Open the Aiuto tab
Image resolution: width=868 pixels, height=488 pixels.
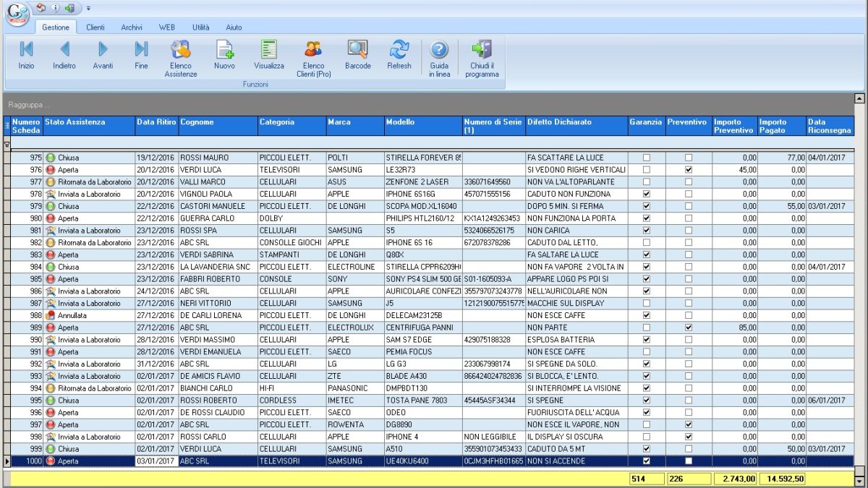click(234, 27)
